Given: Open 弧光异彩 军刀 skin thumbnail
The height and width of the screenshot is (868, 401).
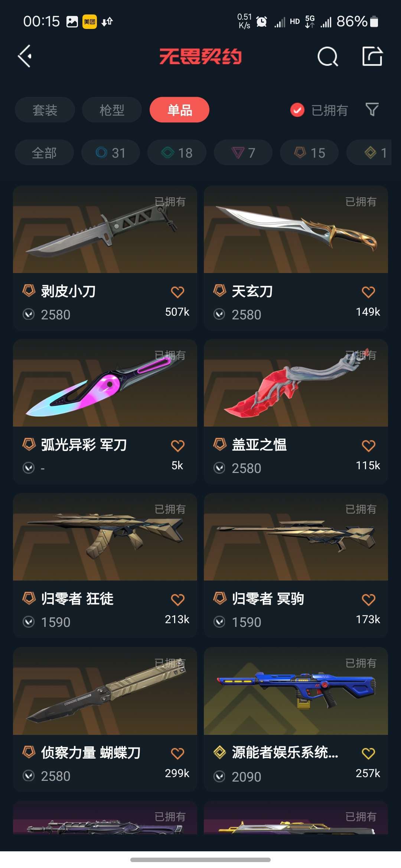Looking at the screenshot, I should [105, 383].
